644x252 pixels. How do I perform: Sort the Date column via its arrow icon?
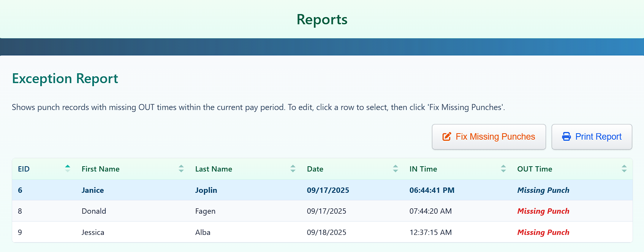click(396, 169)
